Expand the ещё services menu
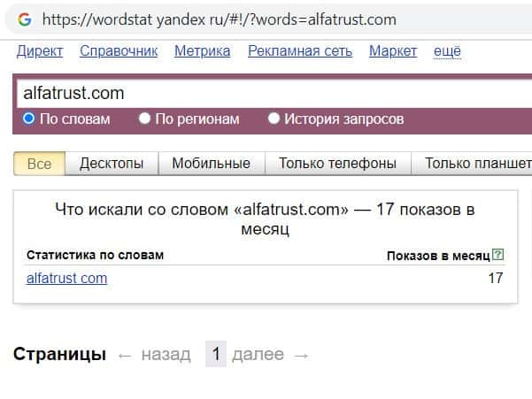Screen dimensions: 532x399 pyautogui.click(x=447, y=51)
